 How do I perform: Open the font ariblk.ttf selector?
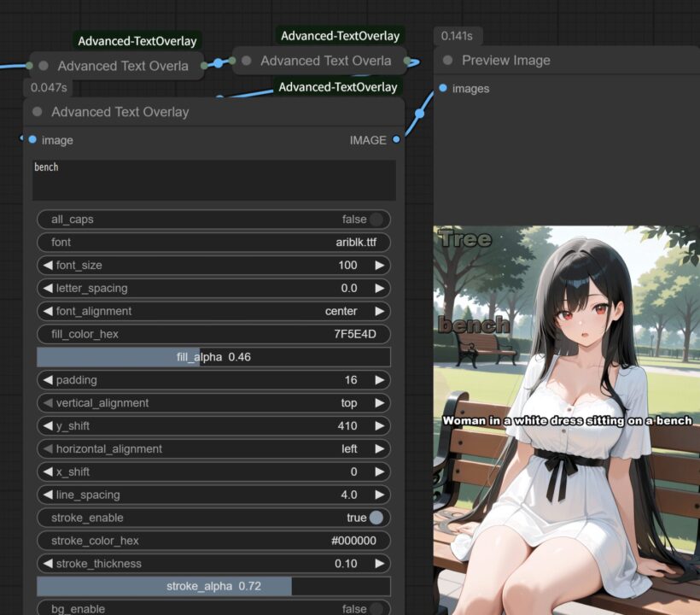click(x=213, y=242)
